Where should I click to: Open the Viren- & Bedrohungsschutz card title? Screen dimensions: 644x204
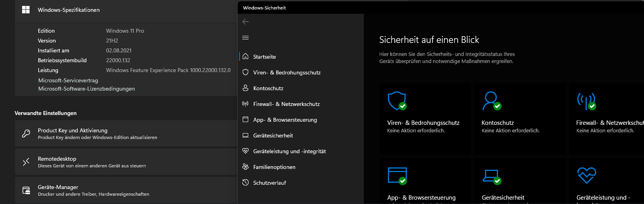coord(423,123)
